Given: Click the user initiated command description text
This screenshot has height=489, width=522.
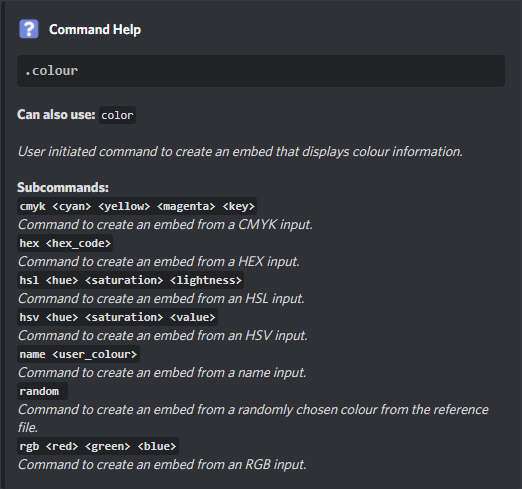Looking at the screenshot, I should pos(240,152).
